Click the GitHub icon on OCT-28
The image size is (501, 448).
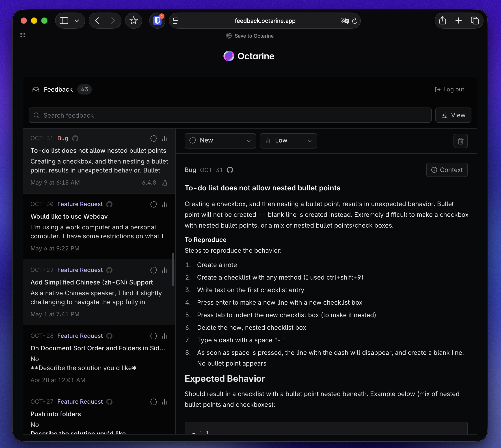[110, 336]
